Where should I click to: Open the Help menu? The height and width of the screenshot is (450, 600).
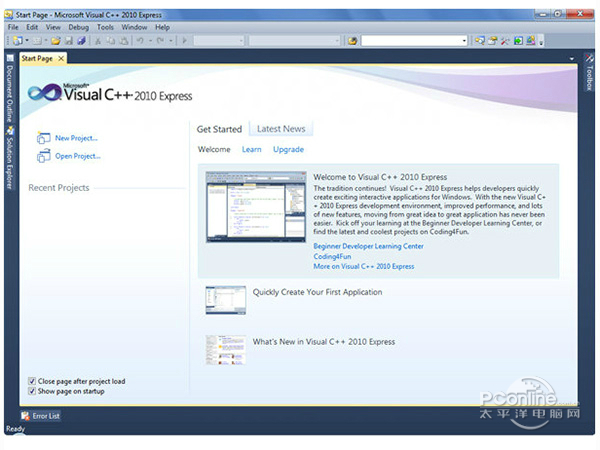click(x=162, y=27)
